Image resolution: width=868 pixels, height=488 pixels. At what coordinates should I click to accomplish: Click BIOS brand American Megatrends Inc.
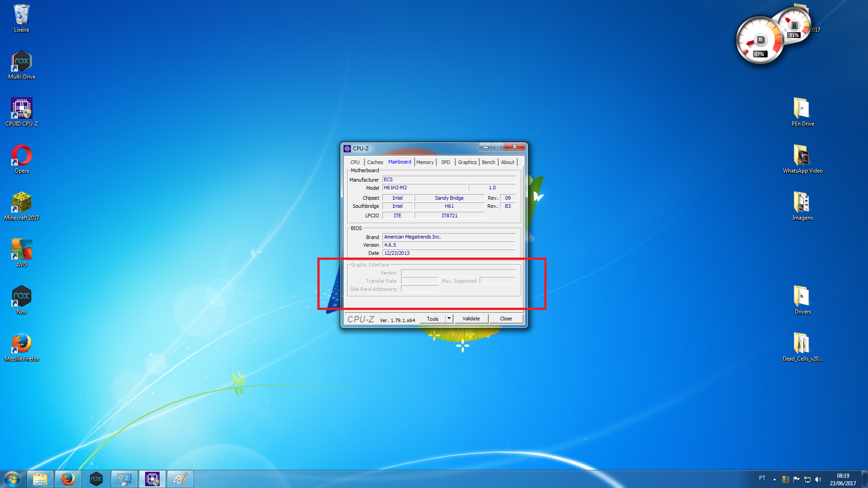point(449,237)
